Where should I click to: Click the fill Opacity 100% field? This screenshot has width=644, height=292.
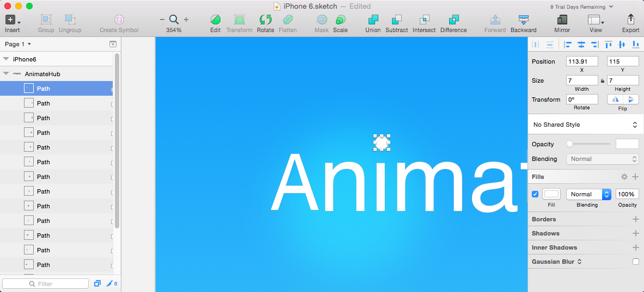627,194
